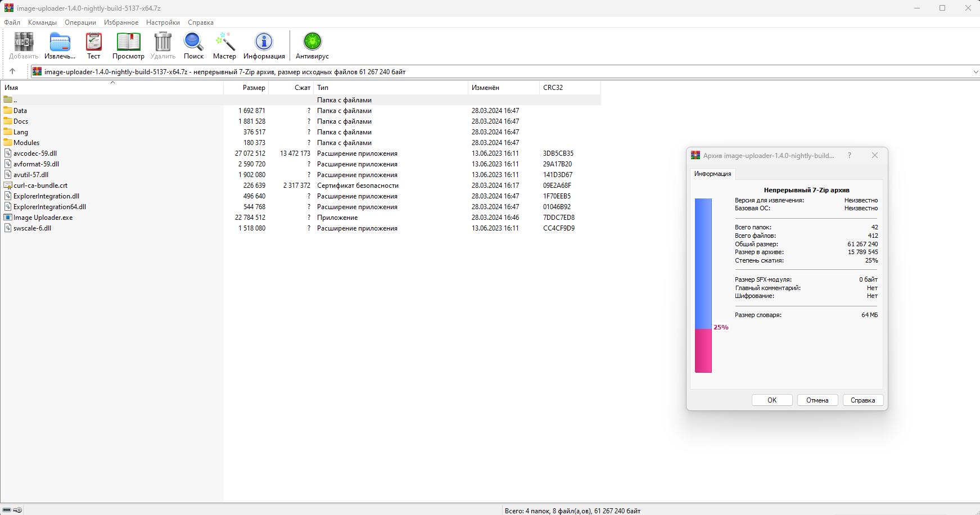Sort by CRC32 column header
This screenshot has height=515, width=980.
coord(570,88)
